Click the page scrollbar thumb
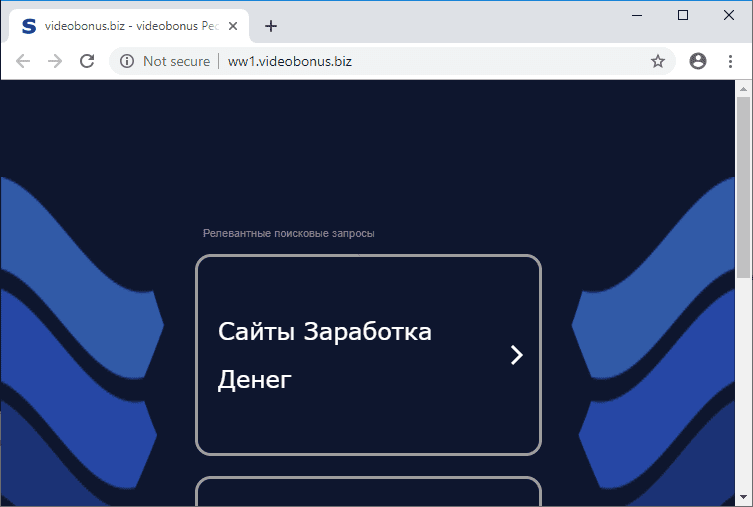The height and width of the screenshot is (507, 753). click(x=743, y=187)
